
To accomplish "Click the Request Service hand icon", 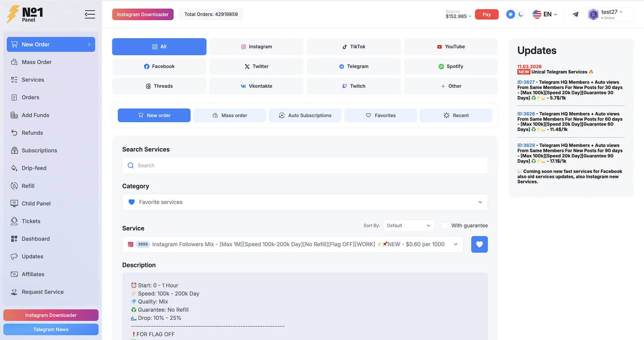I will [14, 292].
